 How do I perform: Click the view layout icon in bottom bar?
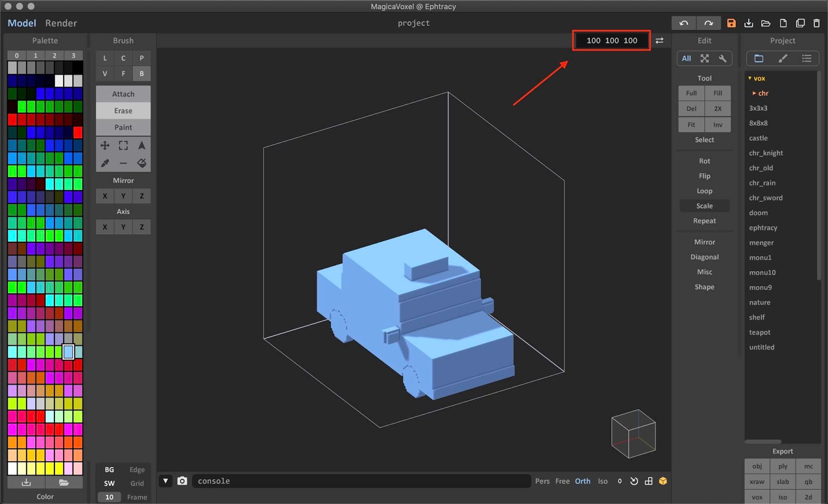tap(648, 481)
